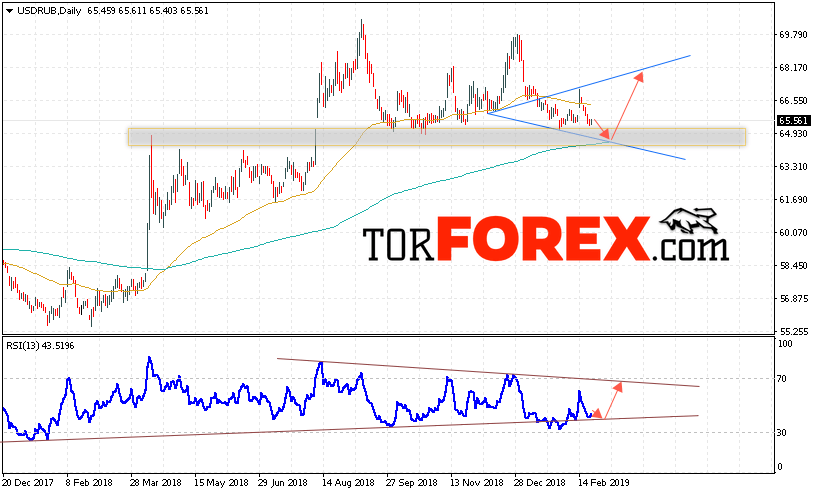Screen dimensions: 815x494
Task: Select the 61.690 price axis label
Action: coord(793,200)
